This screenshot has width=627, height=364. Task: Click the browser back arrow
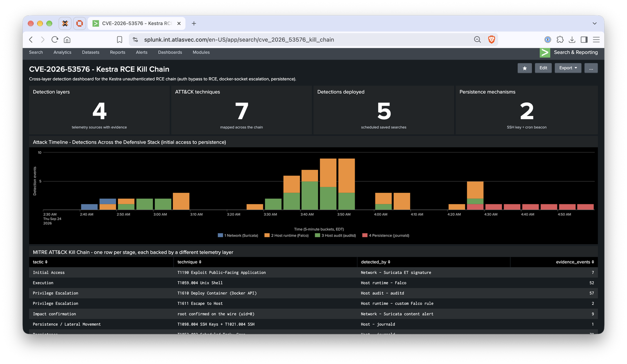click(x=31, y=40)
